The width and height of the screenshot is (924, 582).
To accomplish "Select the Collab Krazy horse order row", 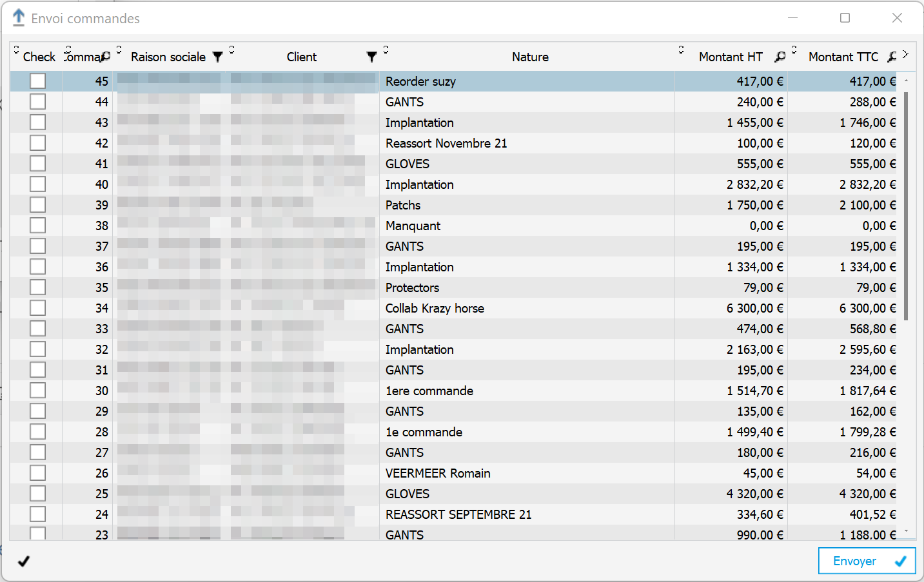I will coord(435,308).
